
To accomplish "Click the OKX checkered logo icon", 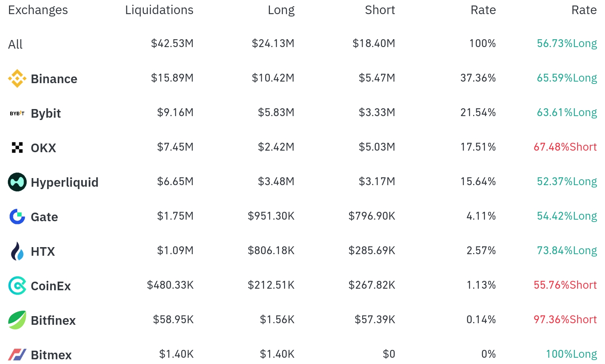I will point(17,148).
